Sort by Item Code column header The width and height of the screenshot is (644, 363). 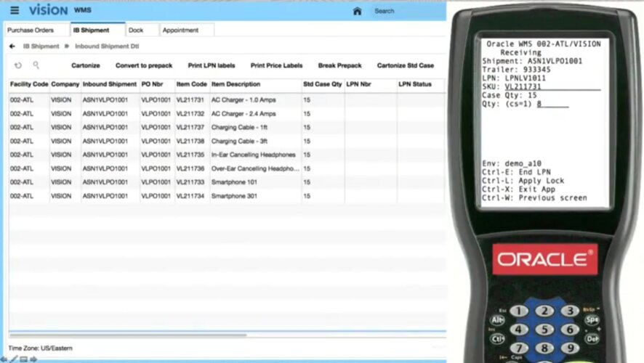[x=191, y=84]
